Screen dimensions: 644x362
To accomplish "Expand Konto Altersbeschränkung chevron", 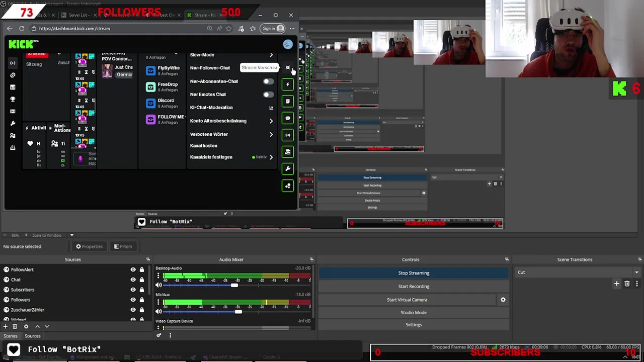I will [271, 121].
